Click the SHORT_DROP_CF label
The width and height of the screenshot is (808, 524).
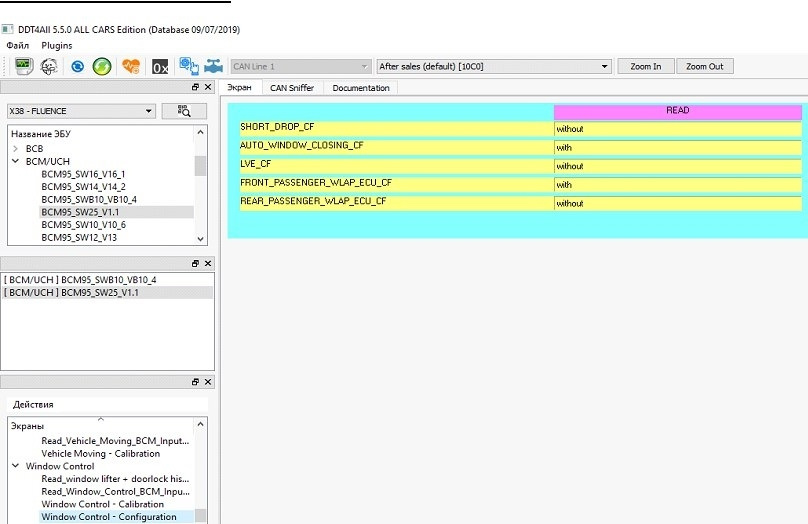[x=277, y=127]
